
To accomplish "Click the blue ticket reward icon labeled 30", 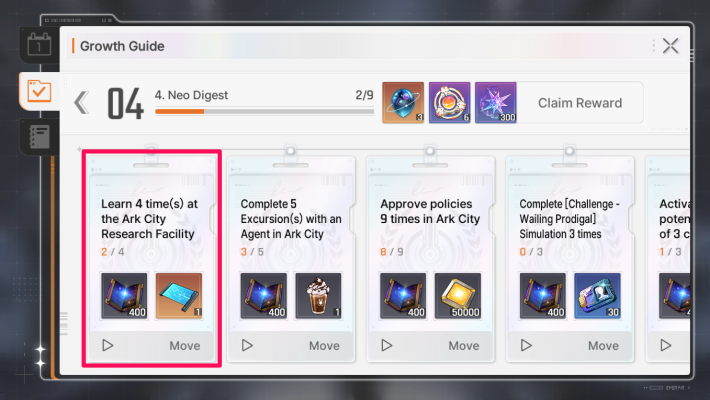I will tap(597, 296).
